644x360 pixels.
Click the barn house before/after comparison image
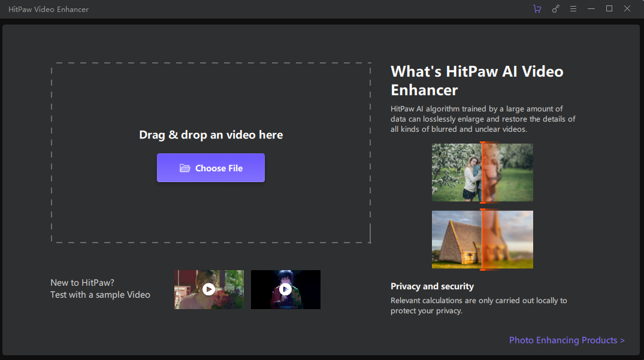[455, 240]
